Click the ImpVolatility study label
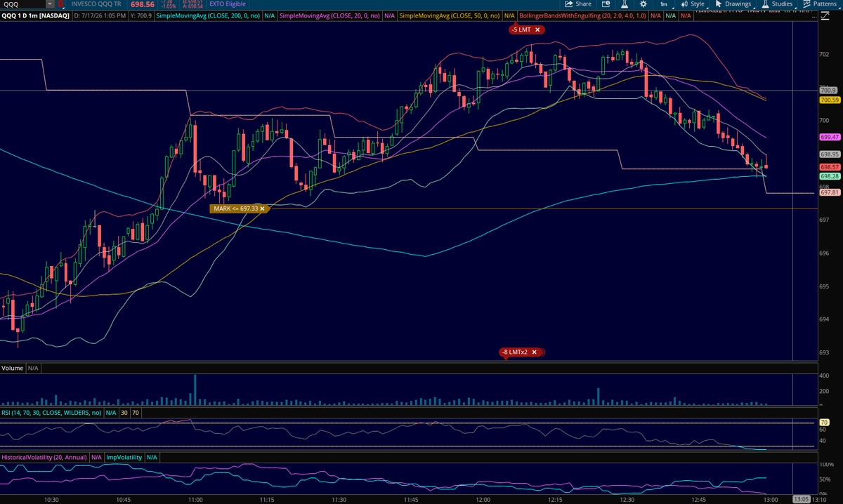The width and height of the screenshot is (843, 504). coord(124,457)
